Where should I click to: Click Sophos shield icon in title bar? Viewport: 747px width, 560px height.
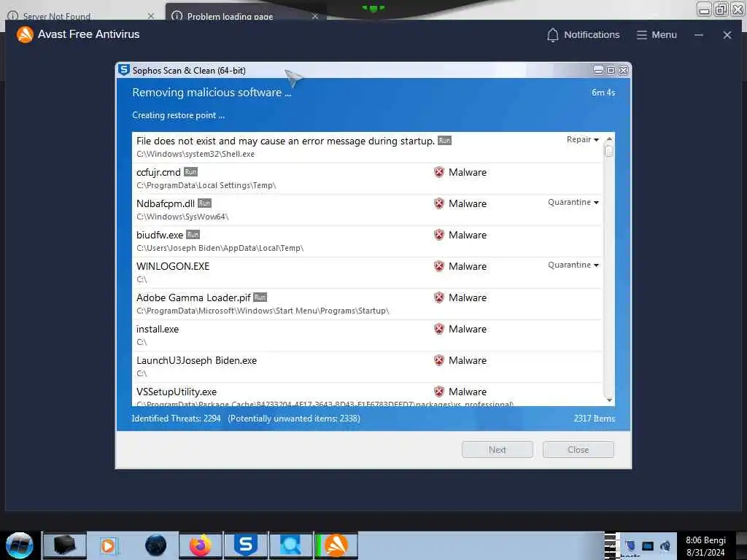coord(124,70)
